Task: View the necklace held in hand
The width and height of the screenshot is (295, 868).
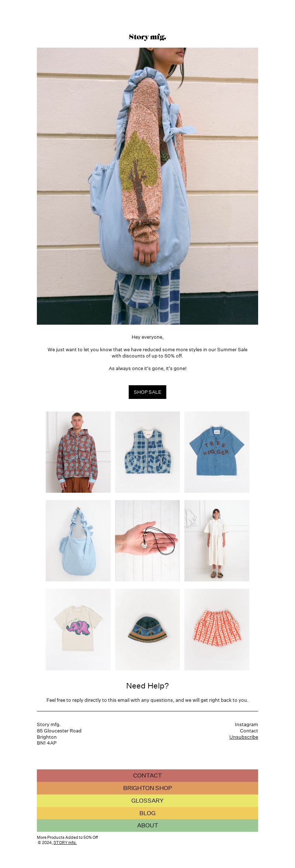Action: (x=147, y=541)
